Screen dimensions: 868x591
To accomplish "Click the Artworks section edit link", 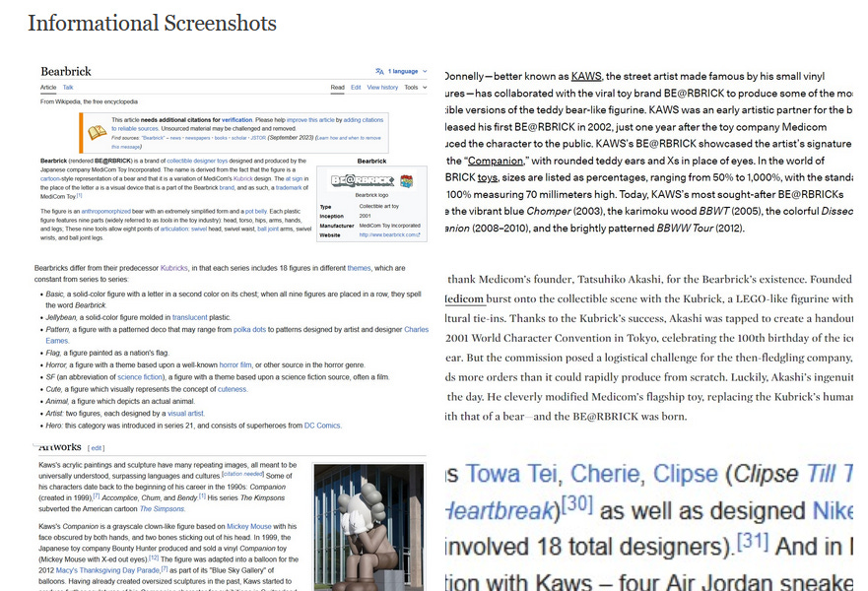I will coord(97,448).
